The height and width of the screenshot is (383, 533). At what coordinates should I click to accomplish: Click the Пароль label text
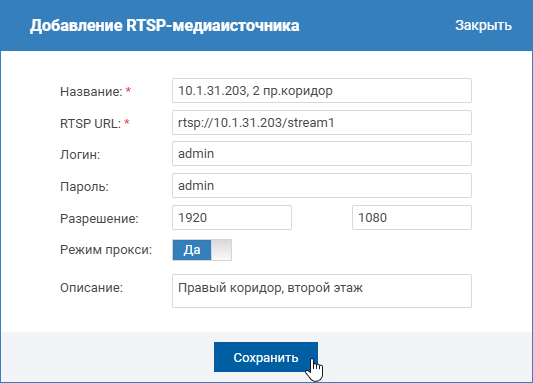tap(84, 187)
